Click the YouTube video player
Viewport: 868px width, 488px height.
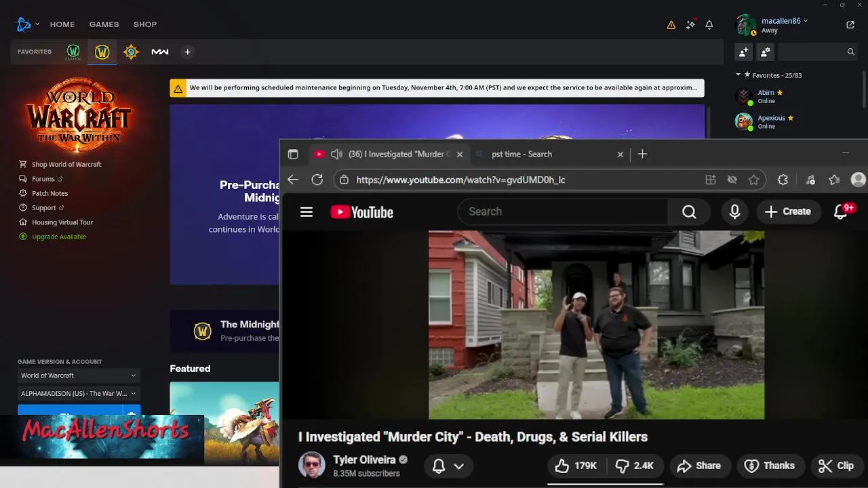tap(596, 325)
